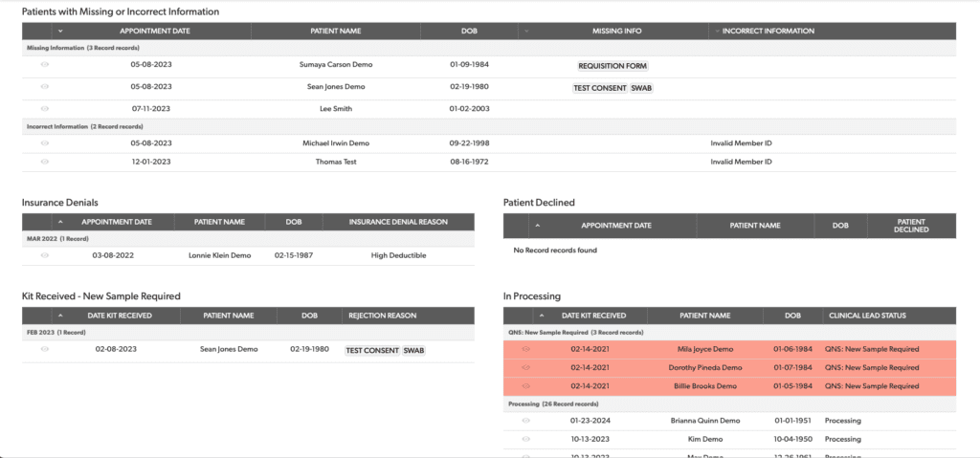
Task: Select patient name Thomas Test
Action: tap(336, 162)
